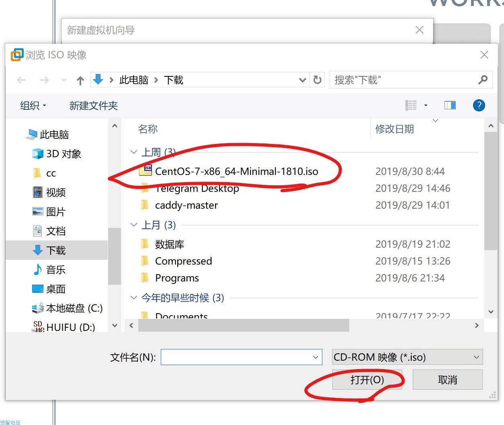Click the ISO file icon beside CentOS-7
The image size is (504, 425).
(x=145, y=171)
